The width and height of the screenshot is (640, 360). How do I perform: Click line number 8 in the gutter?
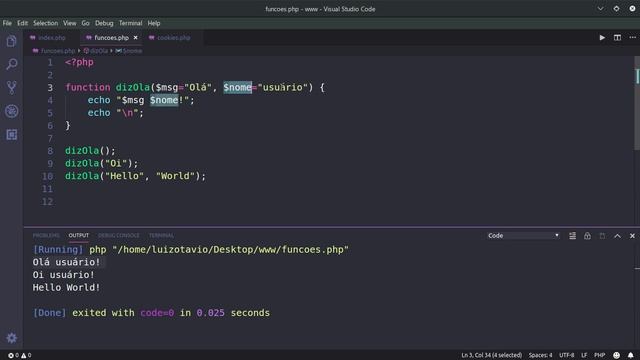[50, 151]
